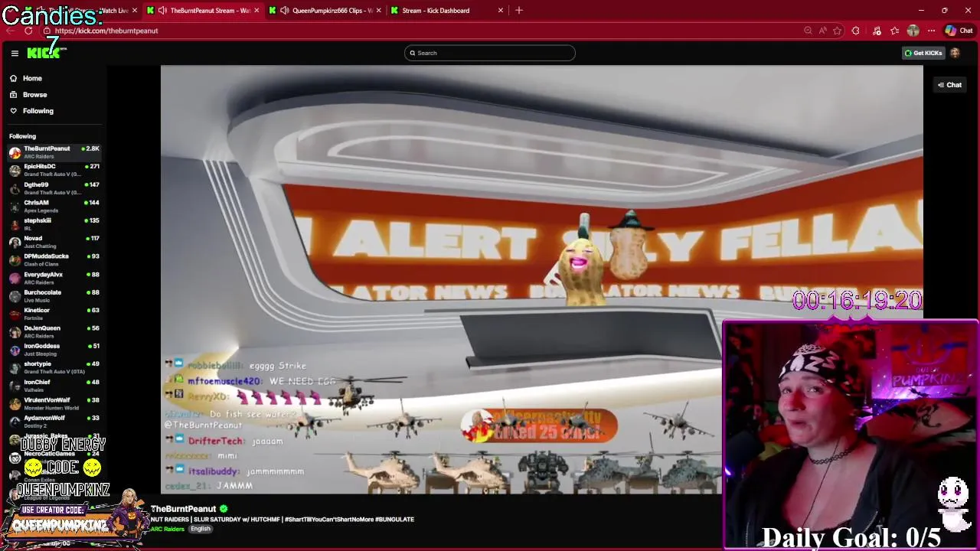The height and width of the screenshot is (551, 980).
Task: Close the Kick Dashboard tab
Action: click(501, 11)
